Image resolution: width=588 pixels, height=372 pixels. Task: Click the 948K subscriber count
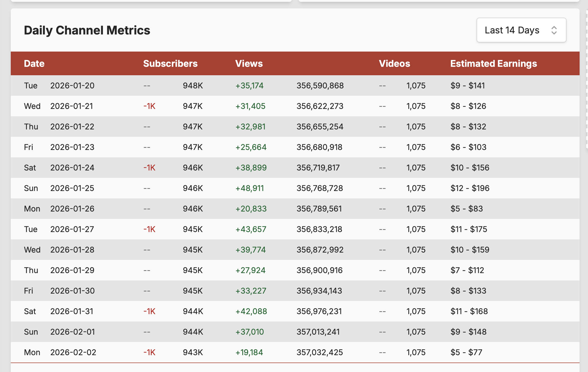click(193, 86)
